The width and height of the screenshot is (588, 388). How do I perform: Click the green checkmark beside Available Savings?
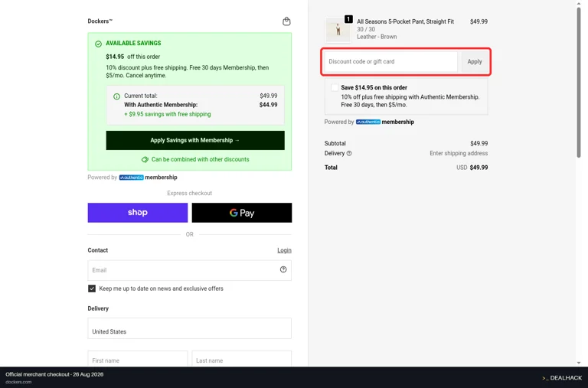coord(98,44)
